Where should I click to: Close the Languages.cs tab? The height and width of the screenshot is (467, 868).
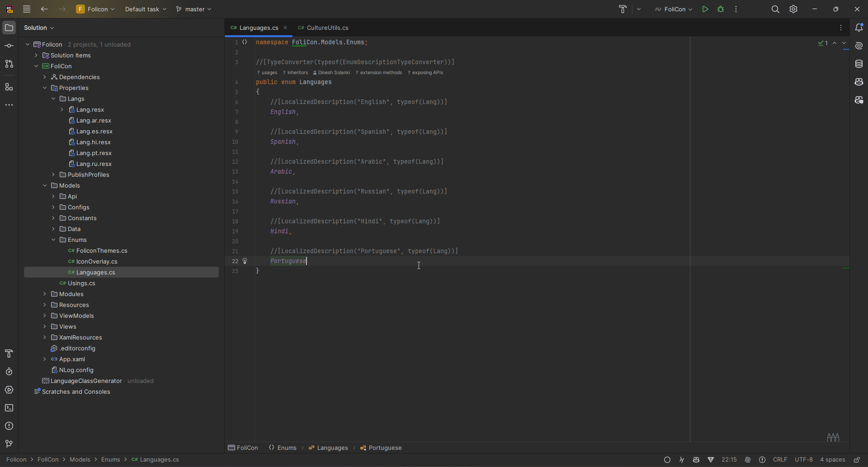(x=285, y=28)
